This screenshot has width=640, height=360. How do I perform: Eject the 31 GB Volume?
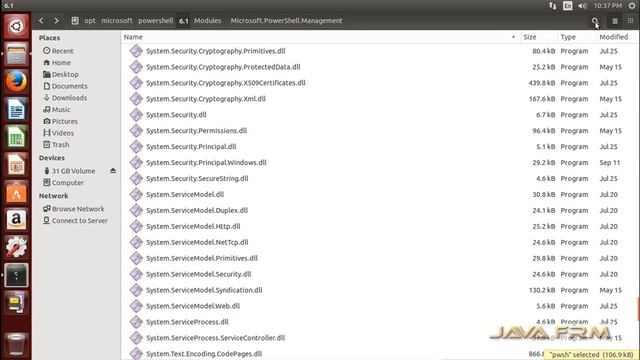(x=113, y=171)
